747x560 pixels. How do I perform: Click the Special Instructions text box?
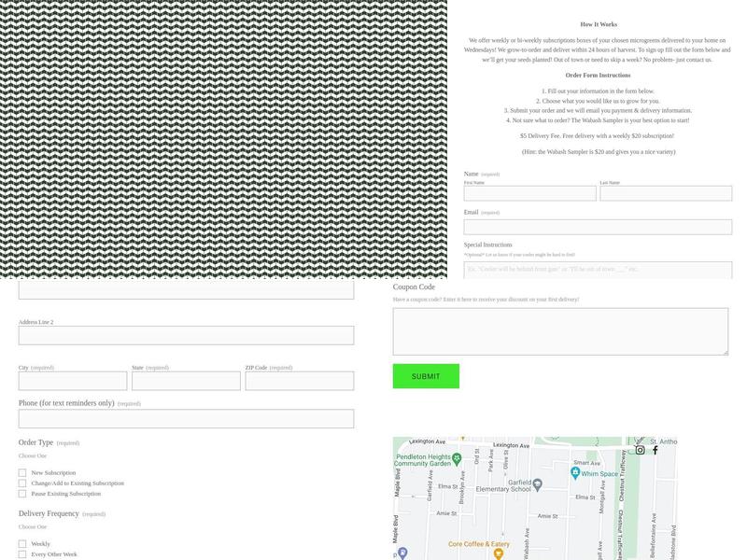598,270
